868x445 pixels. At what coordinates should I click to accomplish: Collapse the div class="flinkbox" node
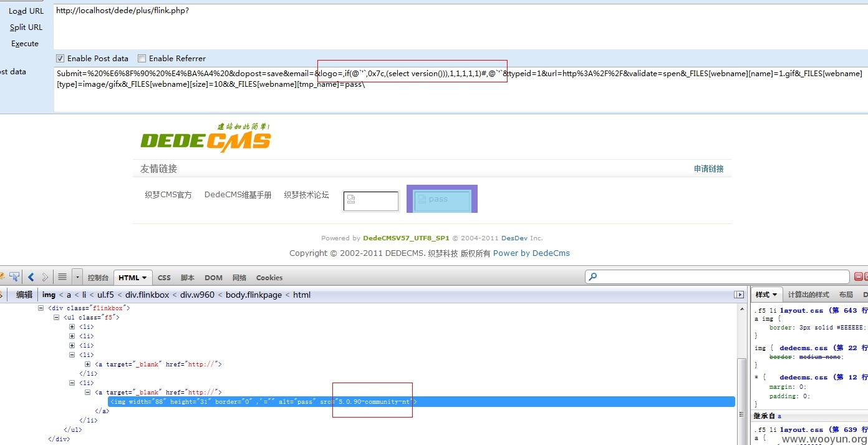[41, 308]
